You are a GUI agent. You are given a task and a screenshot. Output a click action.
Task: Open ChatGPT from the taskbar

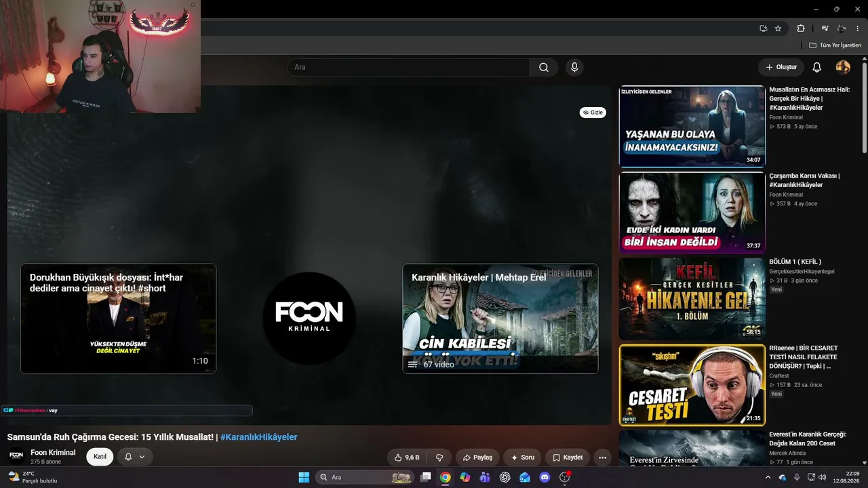coord(505,477)
